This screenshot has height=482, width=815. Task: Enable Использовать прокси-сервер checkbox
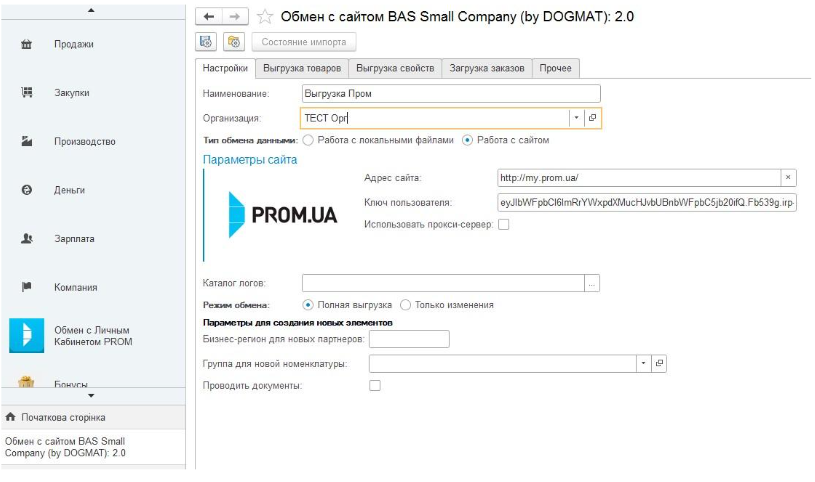point(503,224)
